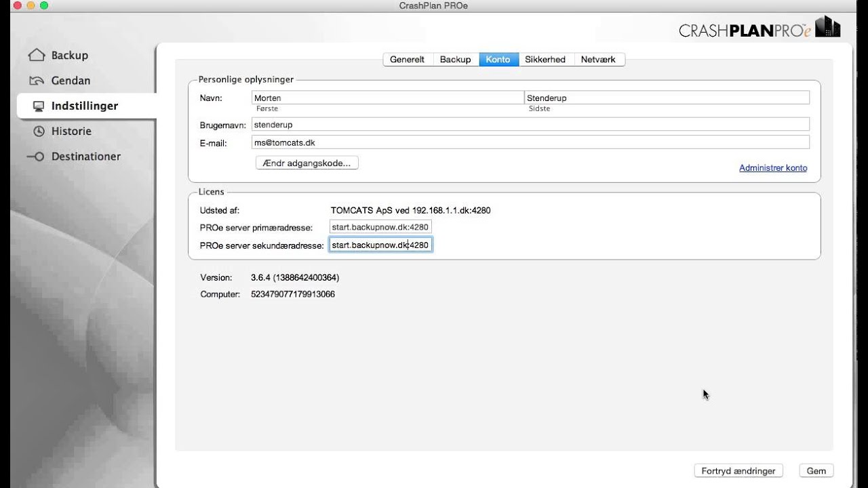868x488 pixels.
Task: Open the Sikkerhed tab
Action: pyautogui.click(x=545, y=60)
